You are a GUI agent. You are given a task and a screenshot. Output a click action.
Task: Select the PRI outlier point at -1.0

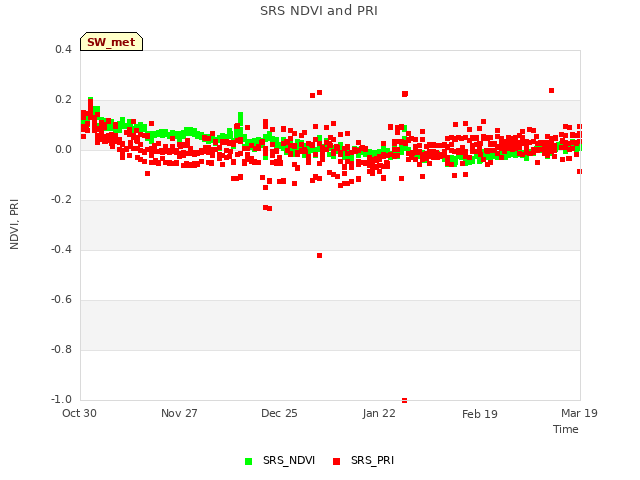point(404,400)
